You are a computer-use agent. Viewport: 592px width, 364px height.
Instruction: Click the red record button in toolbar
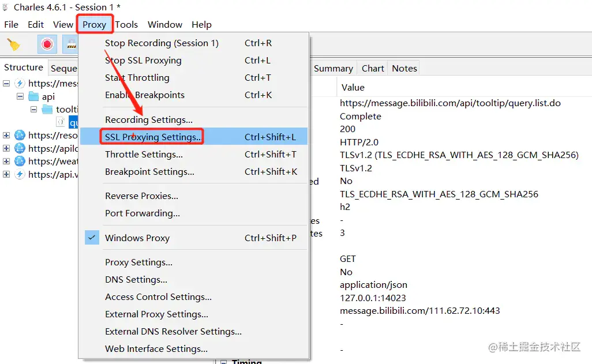47,44
